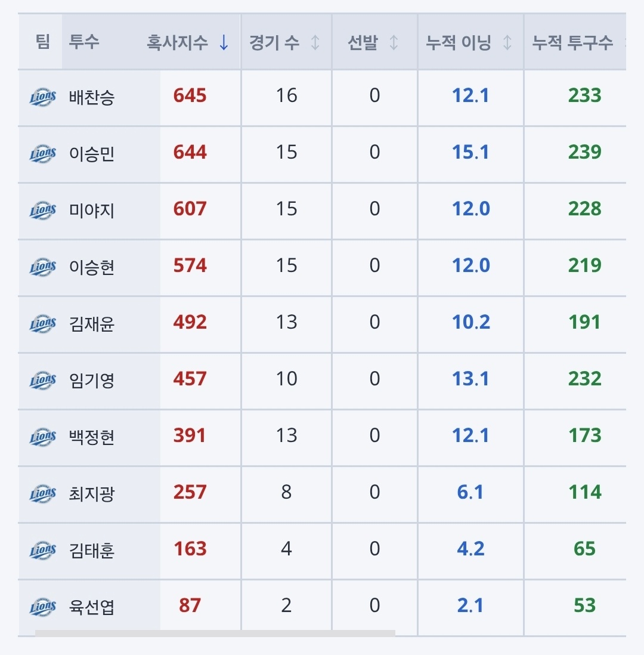Viewport: 644px width, 655px height.
Task: Click 누적 이닝 value 15.1
Action: pyautogui.click(x=470, y=152)
